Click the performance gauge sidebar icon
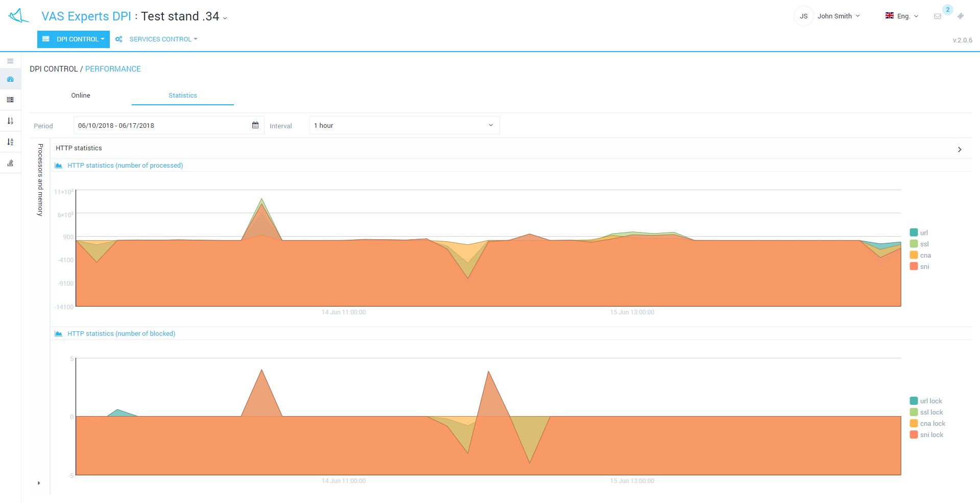This screenshot has width=980, height=503. pyautogui.click(x=10, y=79)
